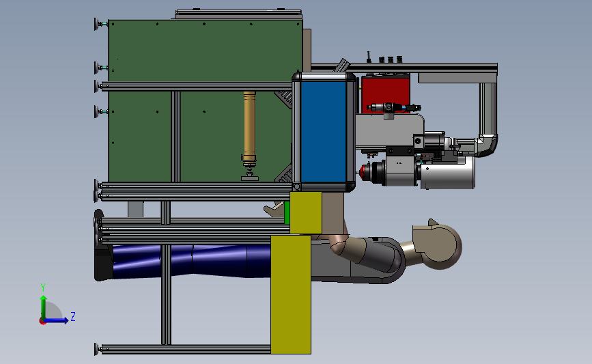Select the grey elbow pipe at the upper right
The image size is (592, 364).
coord(487,145)
